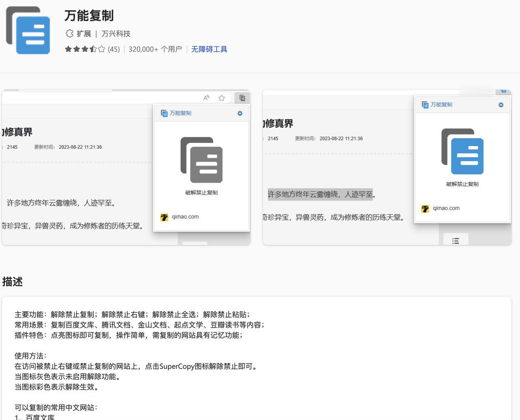Click the blue 破解禁止复制 icon in second screenshot
The image size is (520, 420).
[462, 151]
